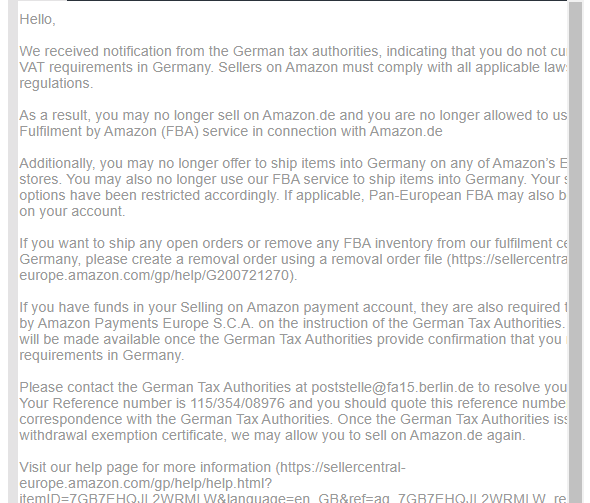Click "requirements in Germany." after the funds paragraph
Screen dimensions: 590x503
point(102,356)
